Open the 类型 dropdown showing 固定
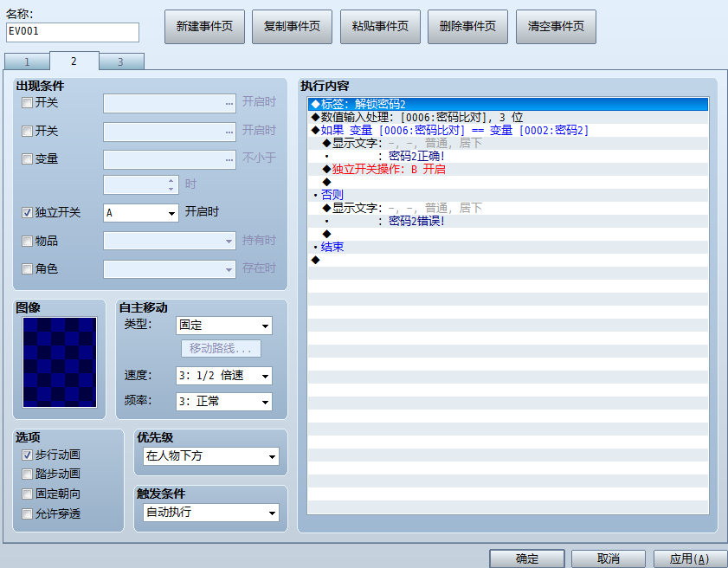 point(224,326)
